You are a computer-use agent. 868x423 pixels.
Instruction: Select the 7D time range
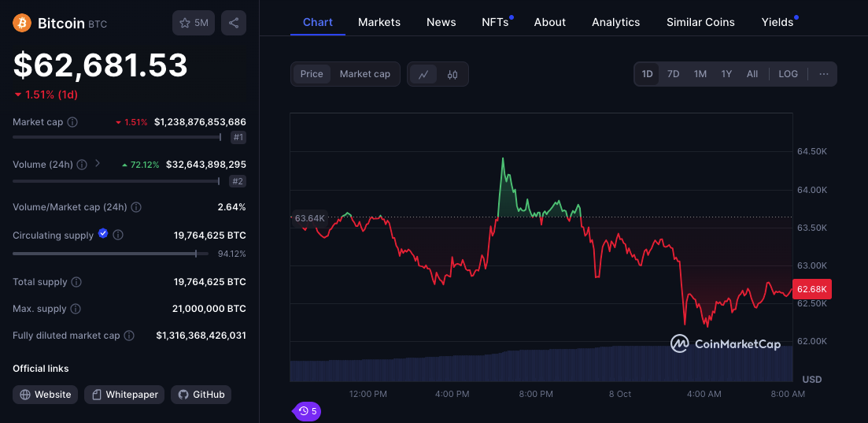673,74
